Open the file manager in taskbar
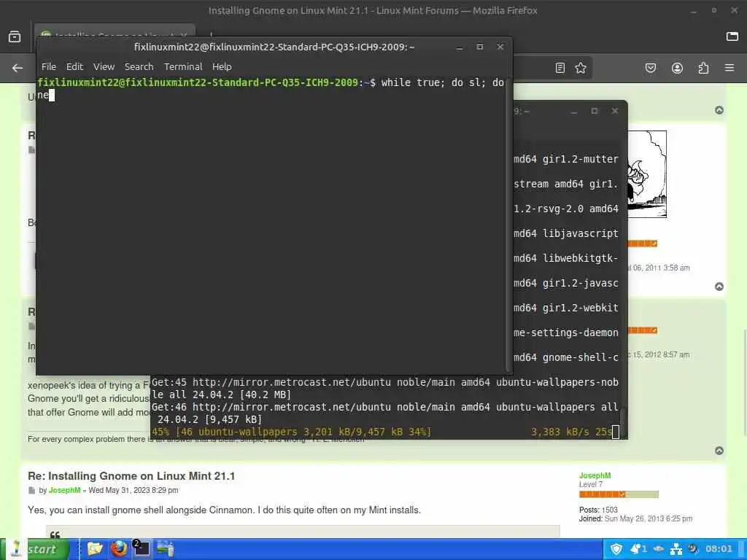Image resolution: width=747 pixels, height=560 pixels. [x=95, y=549]
